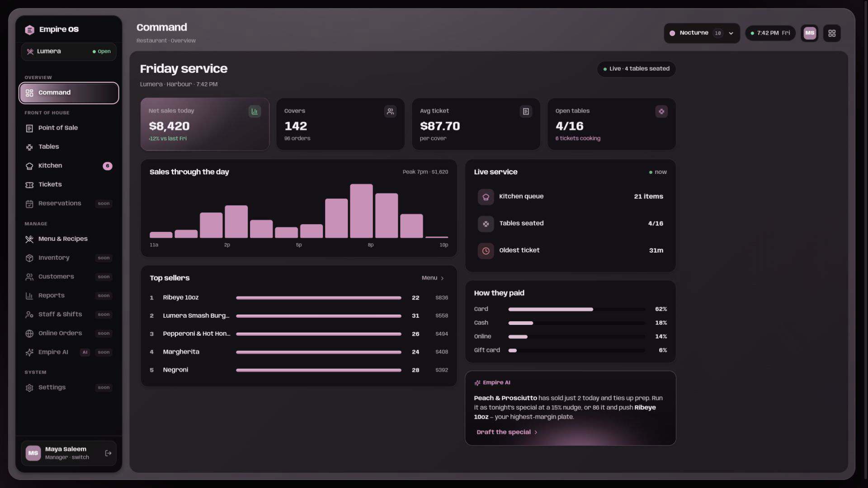Screen dimensions: 868x488
Task: Click the Gift card payment progress bar
Action: pyautogui.click(x=577, y=350)
